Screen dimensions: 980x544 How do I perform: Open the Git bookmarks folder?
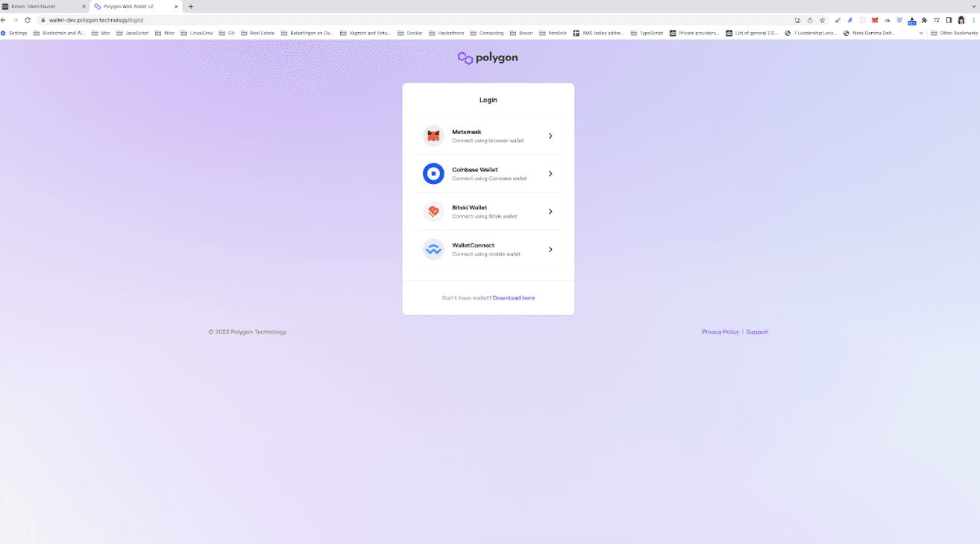[x=227, y=33]
